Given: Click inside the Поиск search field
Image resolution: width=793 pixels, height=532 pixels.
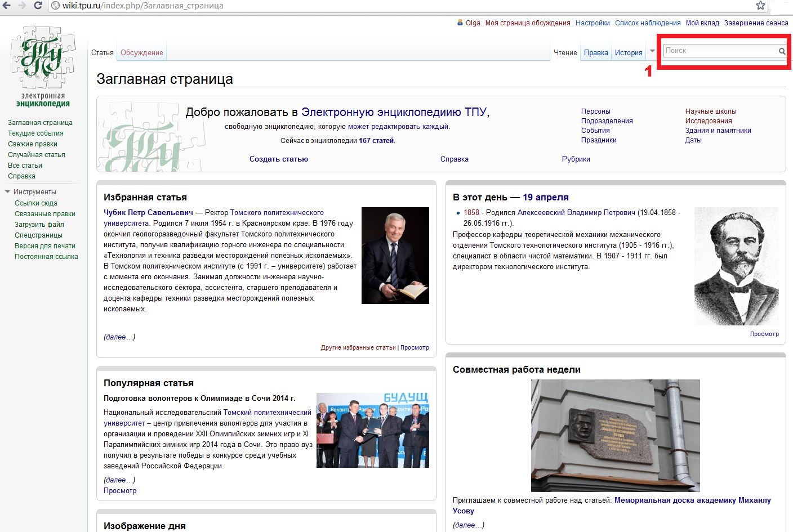Looking at the screenshot, I should point(721,51).
